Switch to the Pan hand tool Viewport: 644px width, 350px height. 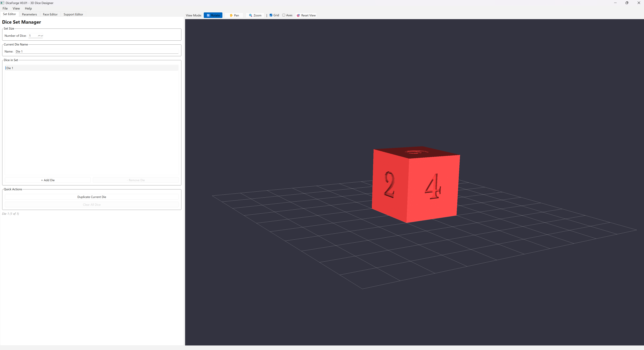(x=234, y=15)
